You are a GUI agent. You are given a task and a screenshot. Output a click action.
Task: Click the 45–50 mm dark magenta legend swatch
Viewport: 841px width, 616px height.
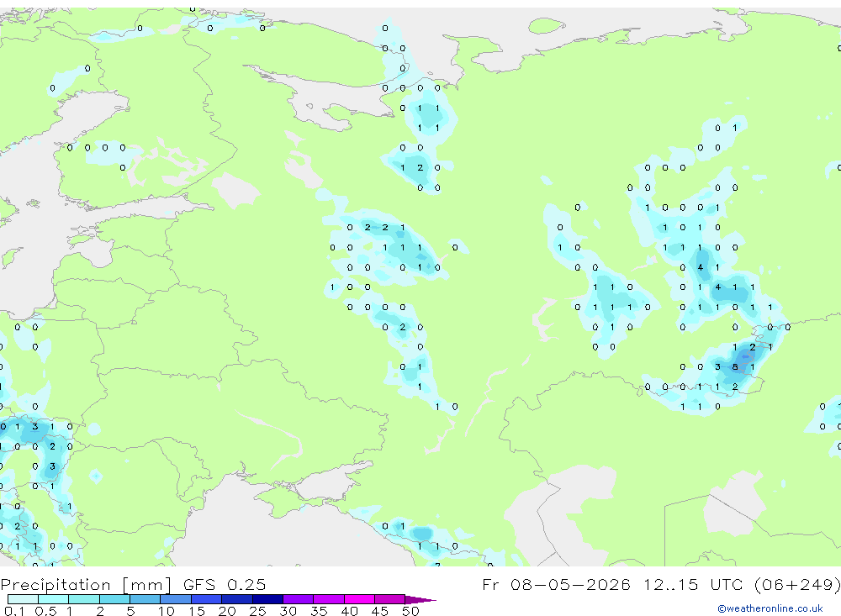click(x=390, y=599)
